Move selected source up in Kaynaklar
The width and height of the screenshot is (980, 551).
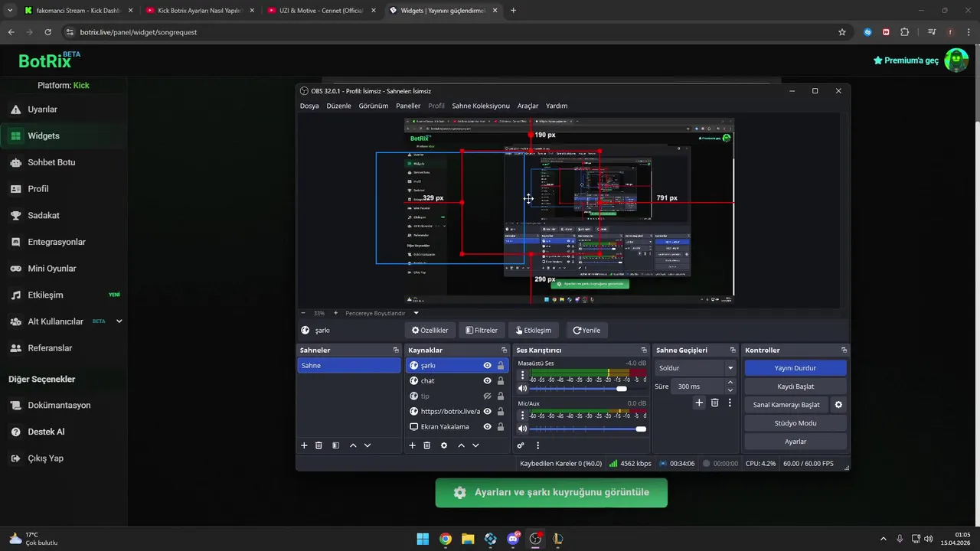461,445
